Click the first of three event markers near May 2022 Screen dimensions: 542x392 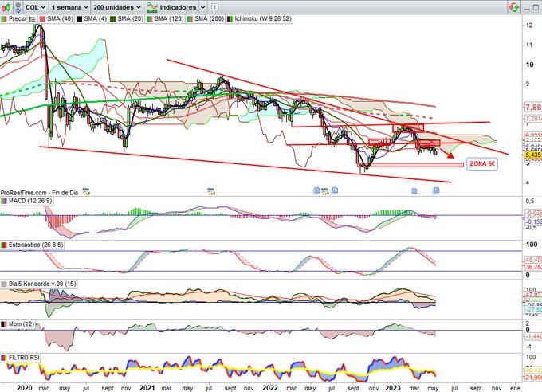(316, 190)
